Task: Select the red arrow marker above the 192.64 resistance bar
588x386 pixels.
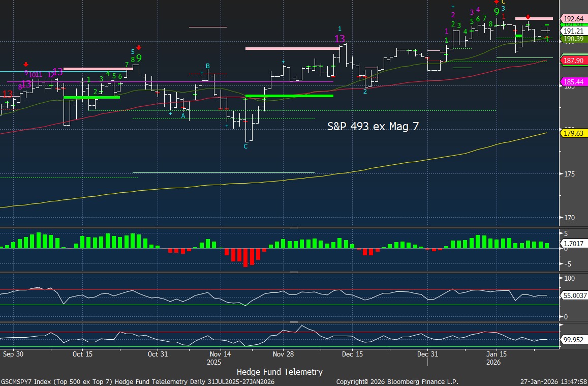Action: (528, 17)
